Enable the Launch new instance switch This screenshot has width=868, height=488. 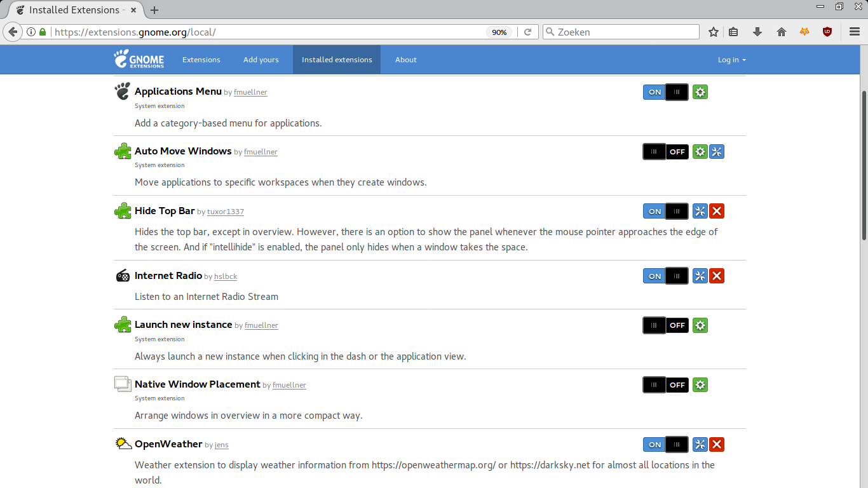[x=665, y=325]
